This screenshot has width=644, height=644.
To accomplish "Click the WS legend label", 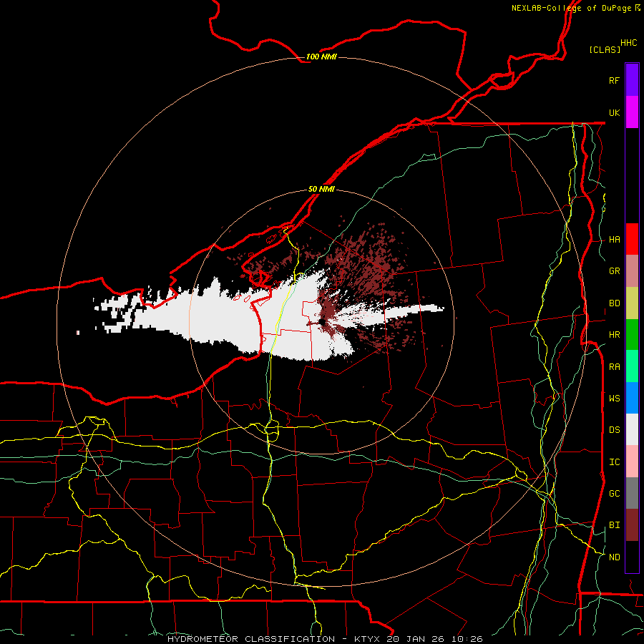I will coord(614,398).
